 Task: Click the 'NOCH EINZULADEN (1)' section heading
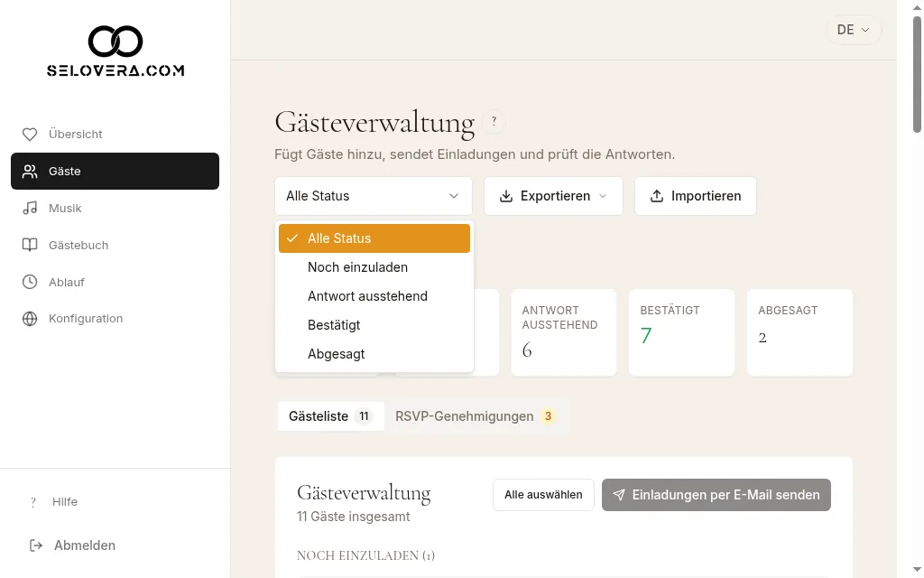coord(366,555)
